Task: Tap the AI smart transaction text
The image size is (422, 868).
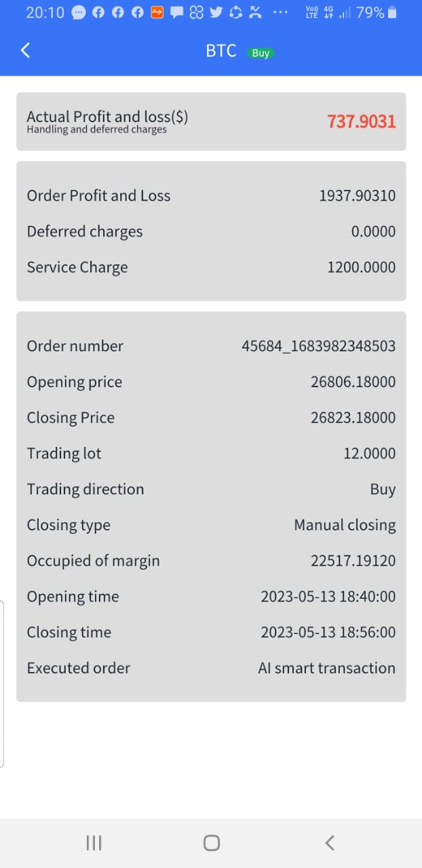Action: point(327,668)
